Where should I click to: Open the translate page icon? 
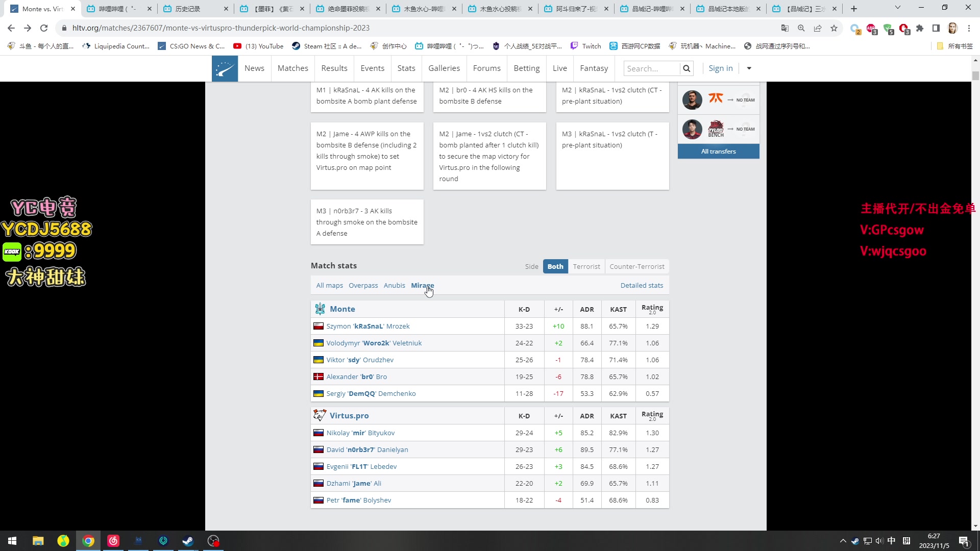point(785,28)
